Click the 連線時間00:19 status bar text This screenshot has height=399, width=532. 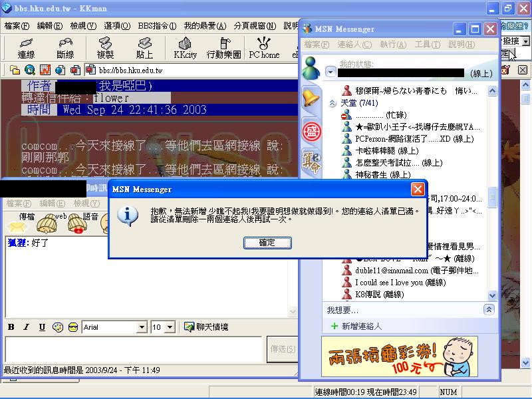[x=338, y=392]
